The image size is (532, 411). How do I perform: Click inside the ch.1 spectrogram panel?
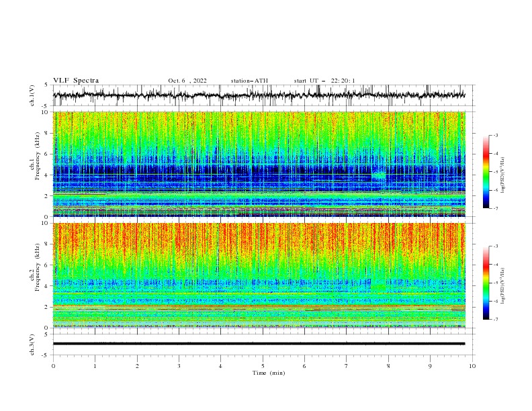point(259,164)
